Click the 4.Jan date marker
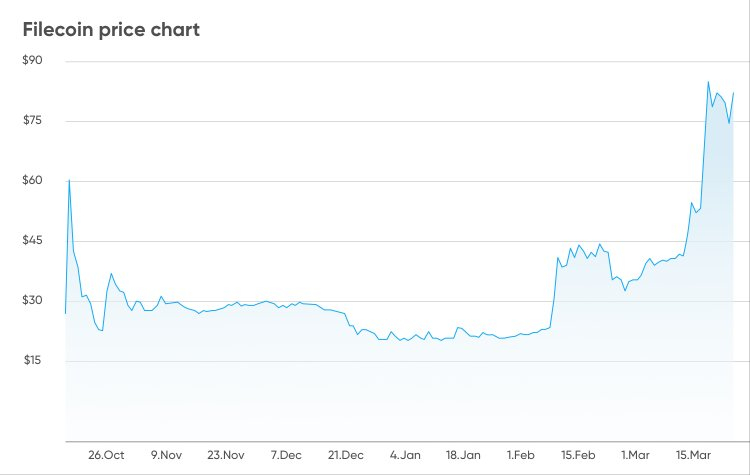 tap(406, 455)
